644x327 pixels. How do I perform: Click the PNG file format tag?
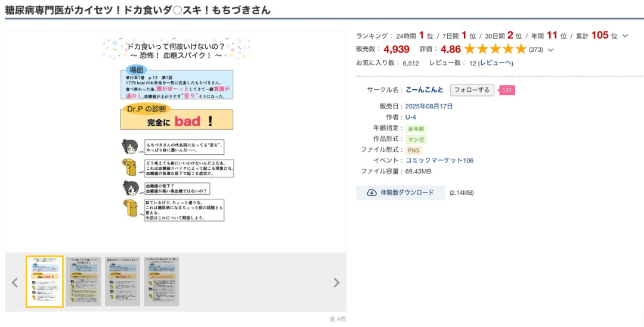(414, 150)
